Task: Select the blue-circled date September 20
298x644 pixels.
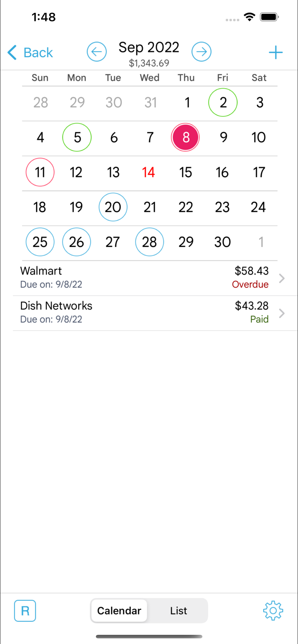Action: click(x=113, y=207)
